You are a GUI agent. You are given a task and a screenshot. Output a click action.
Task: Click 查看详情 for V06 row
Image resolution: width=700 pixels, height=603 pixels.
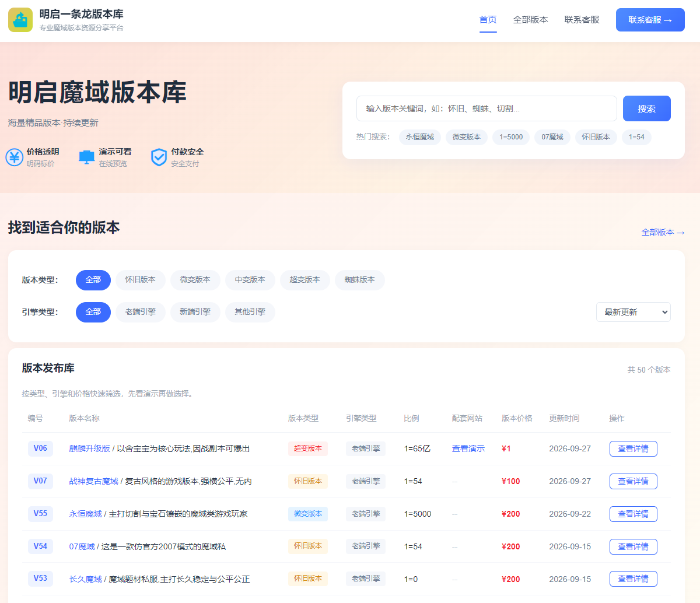point(633,448)
